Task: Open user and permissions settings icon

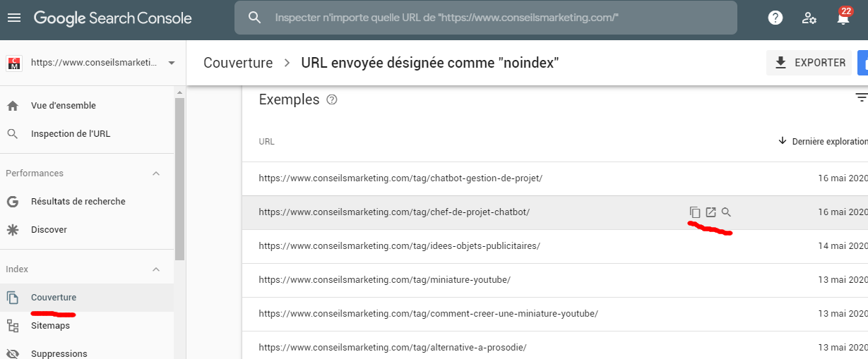Action: (809, 18)
